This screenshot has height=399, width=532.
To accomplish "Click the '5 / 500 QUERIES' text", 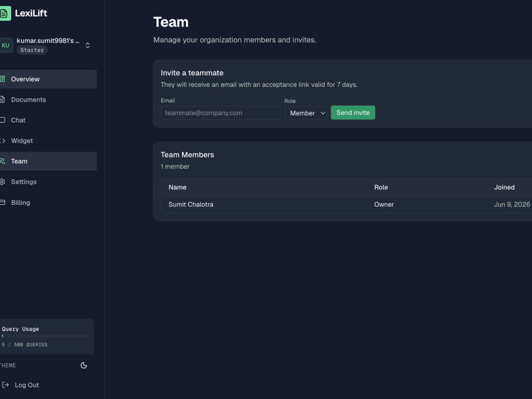I will click(x=24, y=345).
